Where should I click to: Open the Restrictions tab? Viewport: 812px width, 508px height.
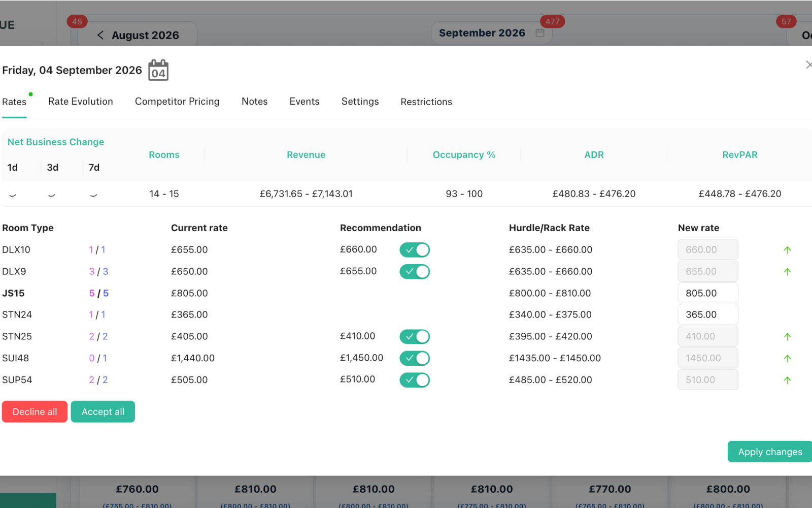pos(426,102)
